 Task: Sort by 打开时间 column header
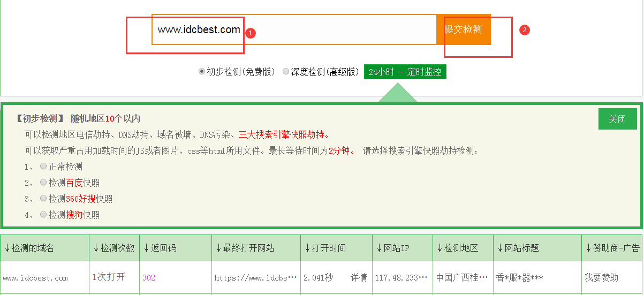click(325, 248)
